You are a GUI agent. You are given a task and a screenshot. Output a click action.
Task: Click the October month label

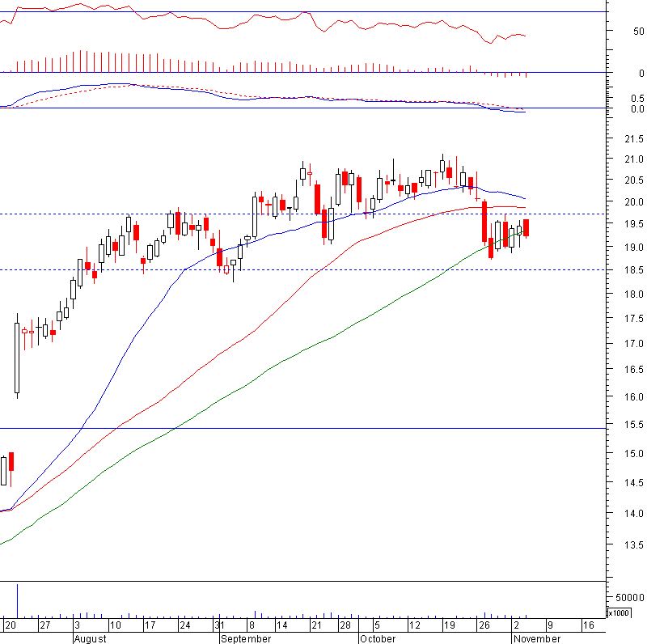click(x=378, y=639)
